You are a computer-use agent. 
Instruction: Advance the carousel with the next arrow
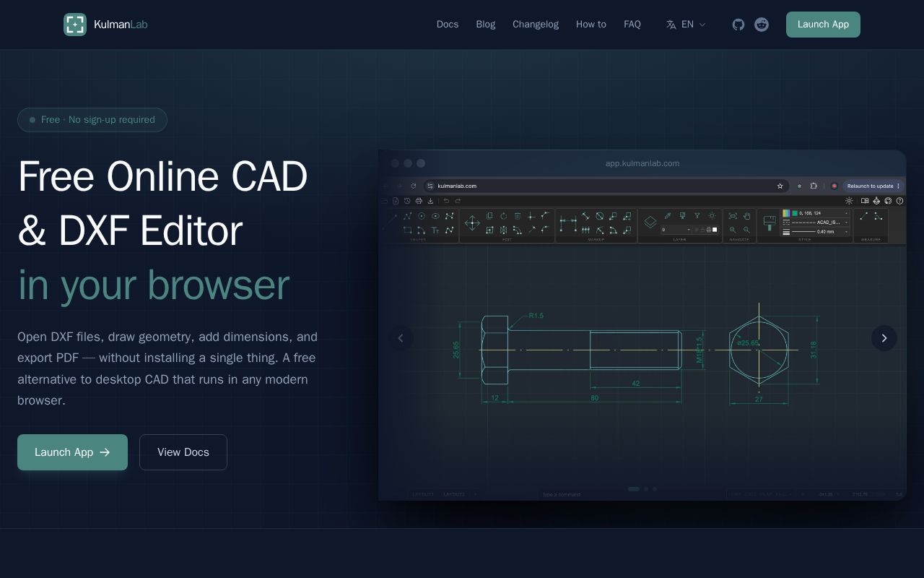(x=884, y=338)
